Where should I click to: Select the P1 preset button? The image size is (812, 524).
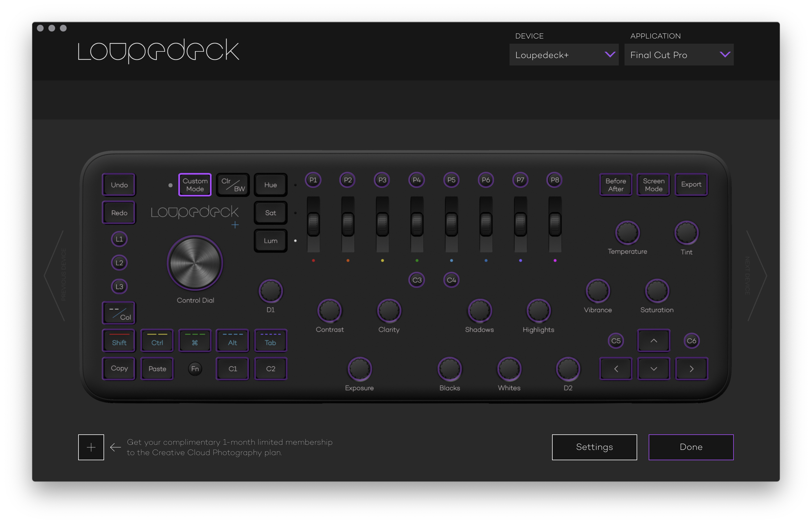pyautogui.click(x=313, y=180)
